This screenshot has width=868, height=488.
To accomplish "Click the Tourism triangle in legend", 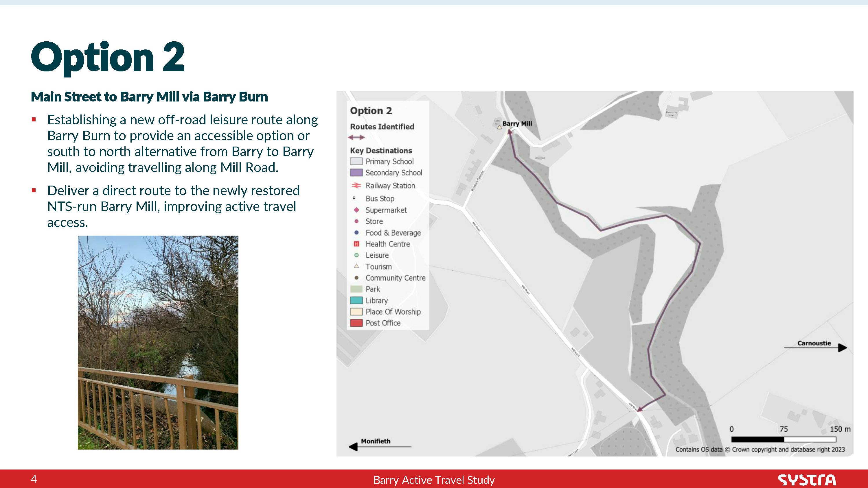I will (356, 266).
